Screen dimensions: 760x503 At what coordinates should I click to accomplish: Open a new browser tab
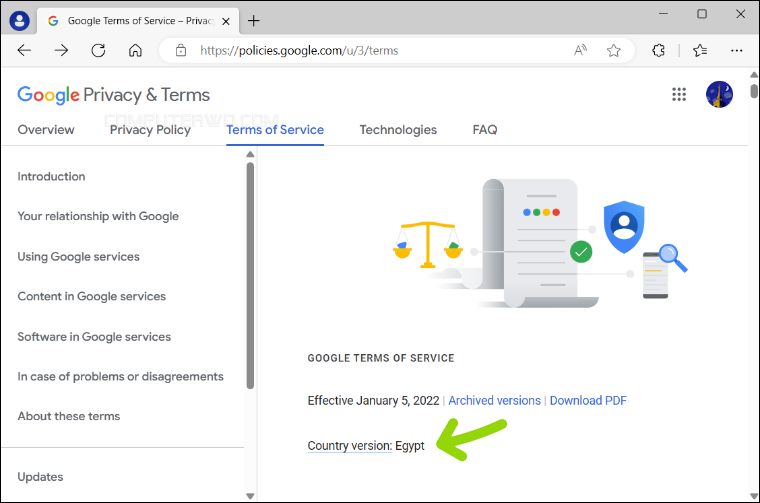(x=253, y=21)
